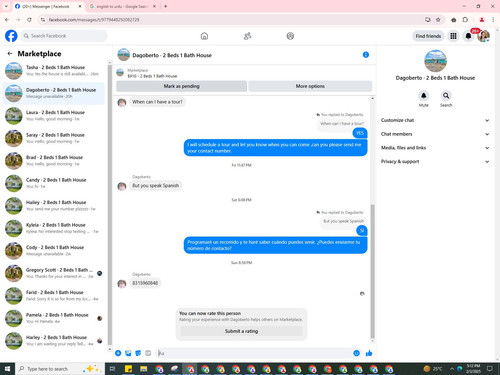Focus the browser address bar
Screen dimensions: 500x375
click(233, 20)
